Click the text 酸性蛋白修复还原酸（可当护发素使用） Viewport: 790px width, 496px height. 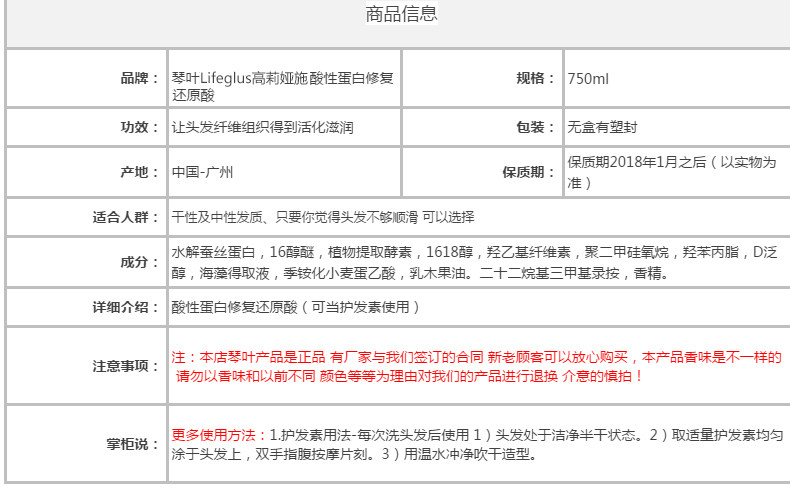[x=296, y=307]
